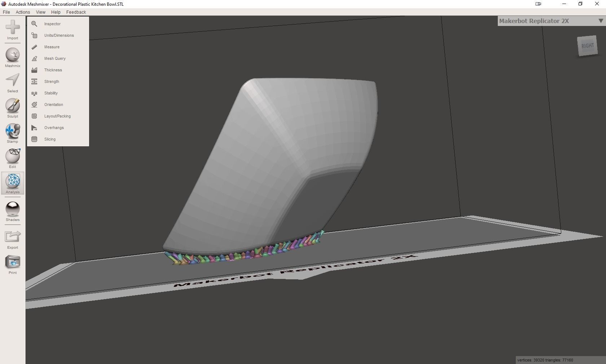Click the Meshmixer title bar app icon
This screenshot has height=364, width=606.
click(4, 4)
